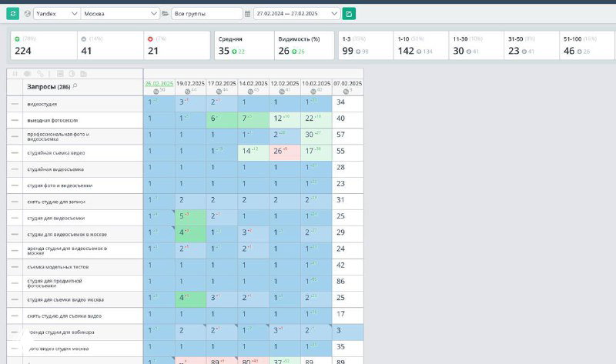Click the faded eye icon in table toolbar

click(28, 74)
